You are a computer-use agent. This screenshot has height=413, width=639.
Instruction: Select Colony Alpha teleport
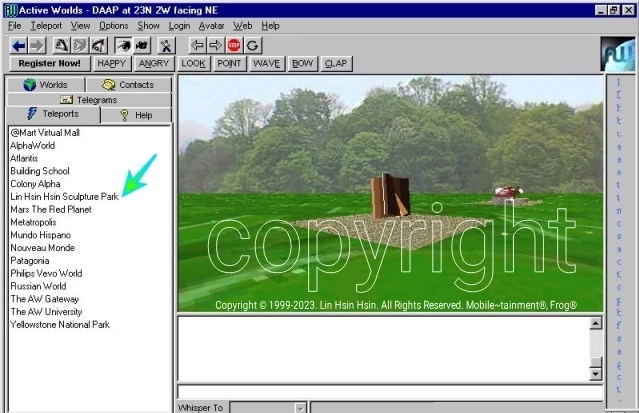click(35, 184)
